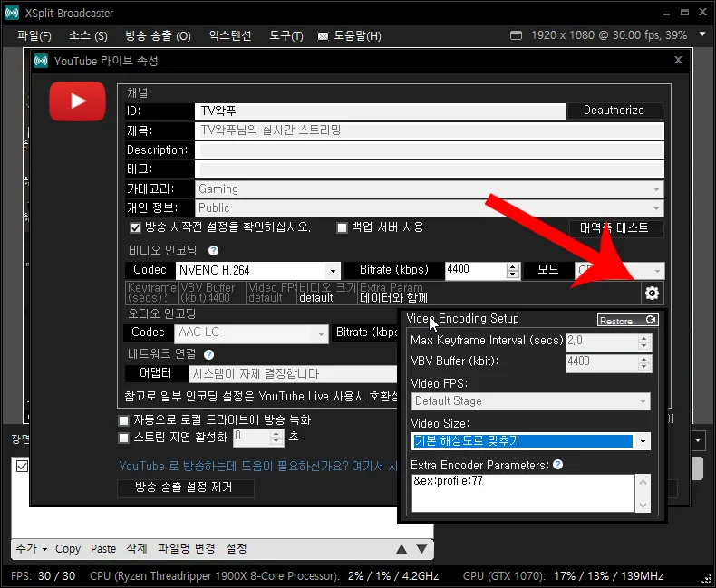Close the YouTube 라이브 속성 dialog
Image resolution: width=716 pixels, height=588 pixels.
(x=678, y=60)
